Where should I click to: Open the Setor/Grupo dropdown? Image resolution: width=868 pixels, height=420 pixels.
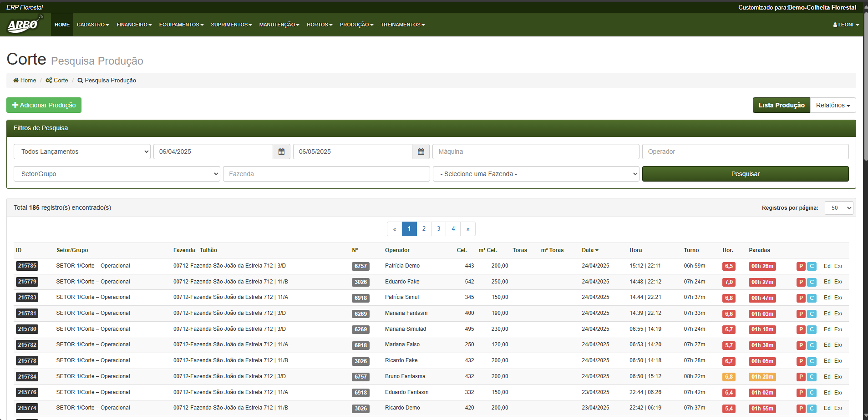click(117, 174)
